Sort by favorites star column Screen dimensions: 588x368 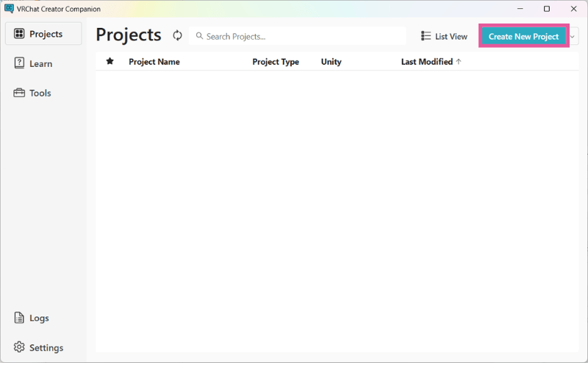pos(110,61)
